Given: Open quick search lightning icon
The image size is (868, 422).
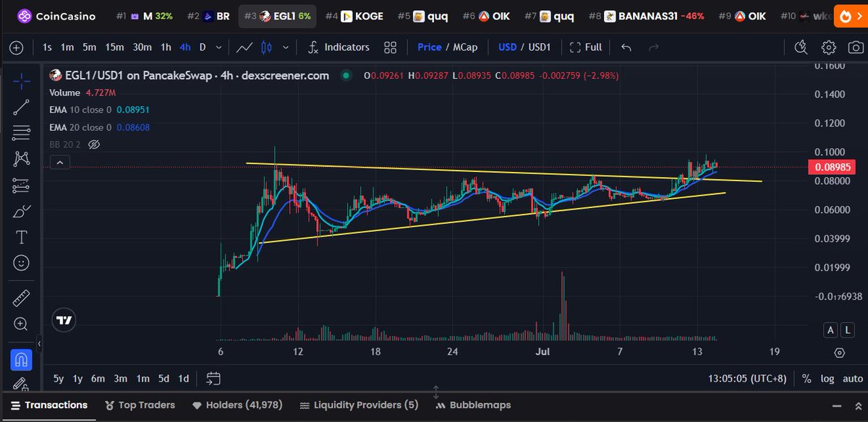Looking at the screenshot, I should [x=801, y=48].
